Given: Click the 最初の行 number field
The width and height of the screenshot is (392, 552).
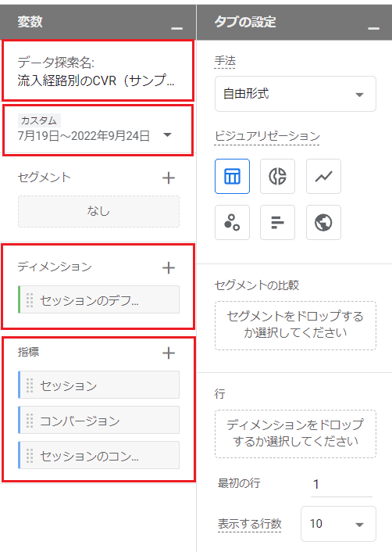Looking at the screenshot, I should [341, 484].
